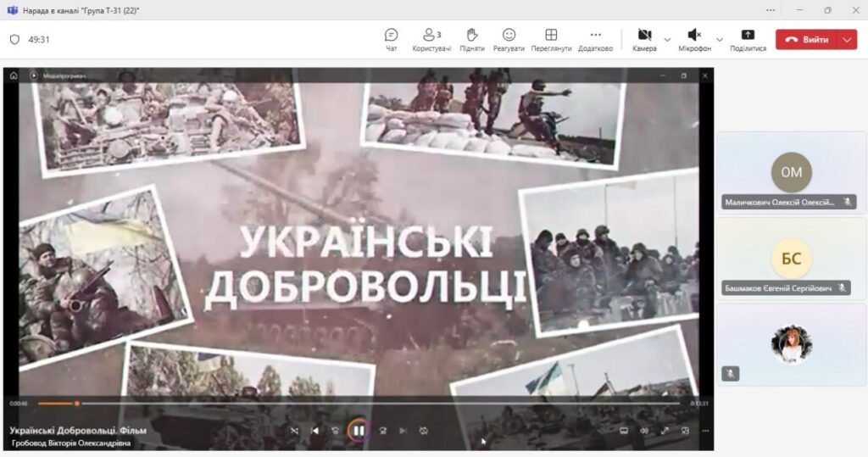Open three-dot menu in the title bar
Screen dimensions: 868x457
point(770,10)
